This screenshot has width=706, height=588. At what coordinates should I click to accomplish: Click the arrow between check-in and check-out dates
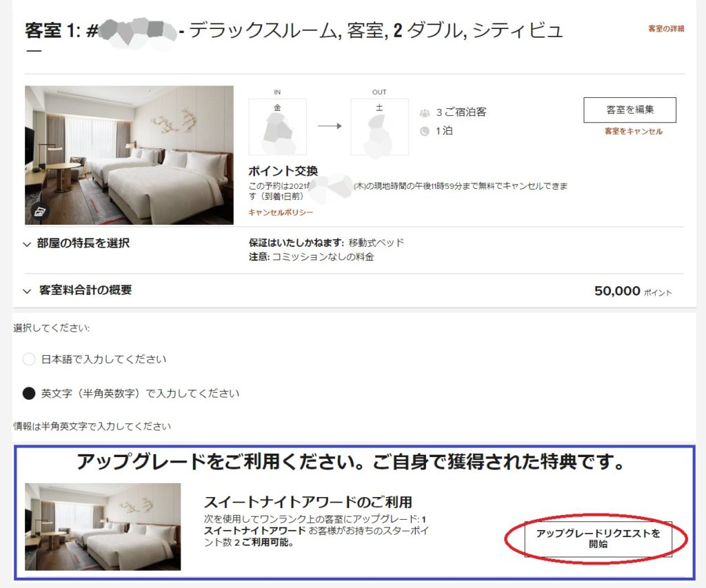pos(330,127)
